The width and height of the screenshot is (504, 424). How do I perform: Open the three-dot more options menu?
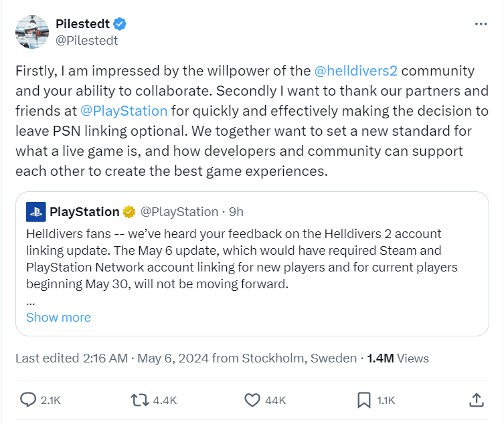tap(481, 24)
